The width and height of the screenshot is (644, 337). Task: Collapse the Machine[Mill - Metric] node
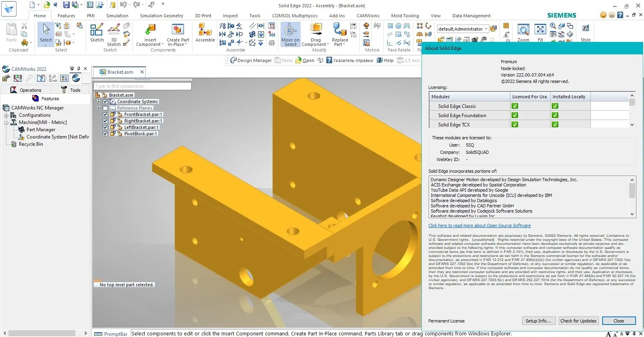click(x=6, y=123)
